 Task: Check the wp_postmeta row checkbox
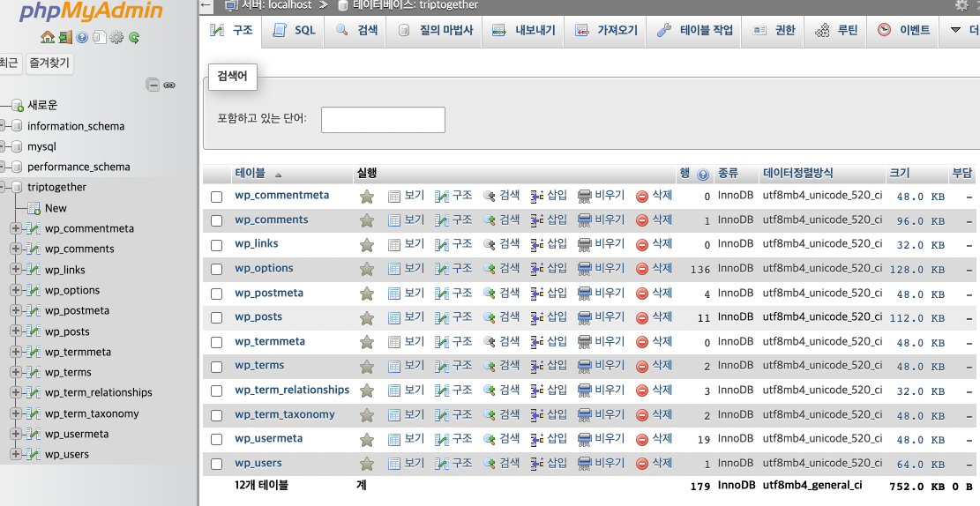[x=217, y=294]
